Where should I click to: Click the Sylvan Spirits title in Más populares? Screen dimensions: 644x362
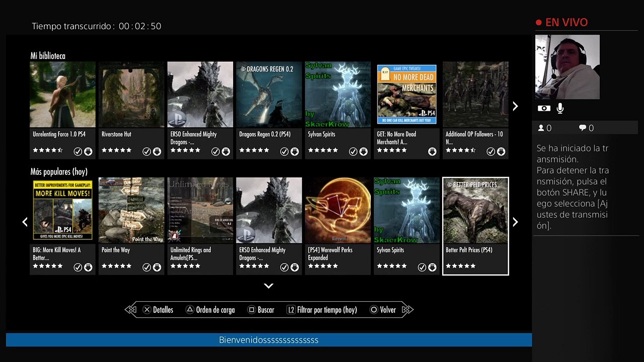point(390,250)
